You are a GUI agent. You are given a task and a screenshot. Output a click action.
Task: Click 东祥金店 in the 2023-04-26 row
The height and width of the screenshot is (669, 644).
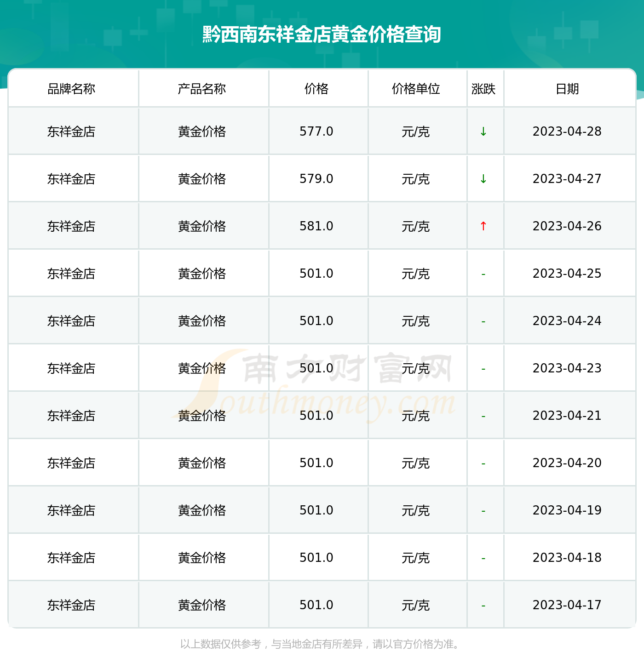pos(71,226)
